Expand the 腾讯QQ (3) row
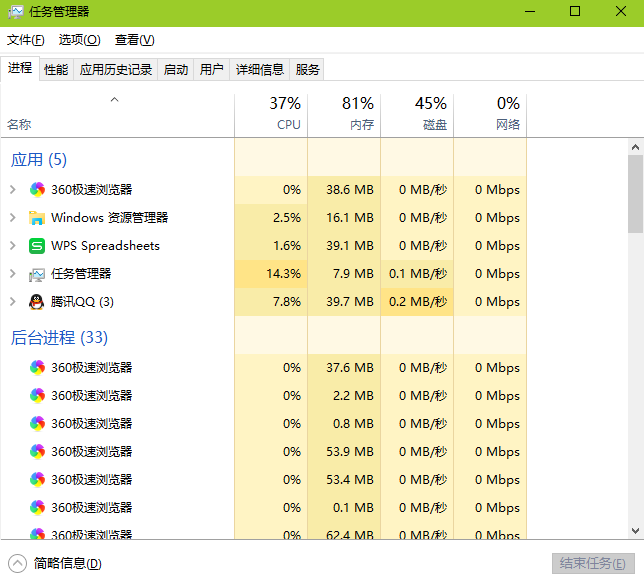This screenshot has height=587, width=644. click(13, 302)
